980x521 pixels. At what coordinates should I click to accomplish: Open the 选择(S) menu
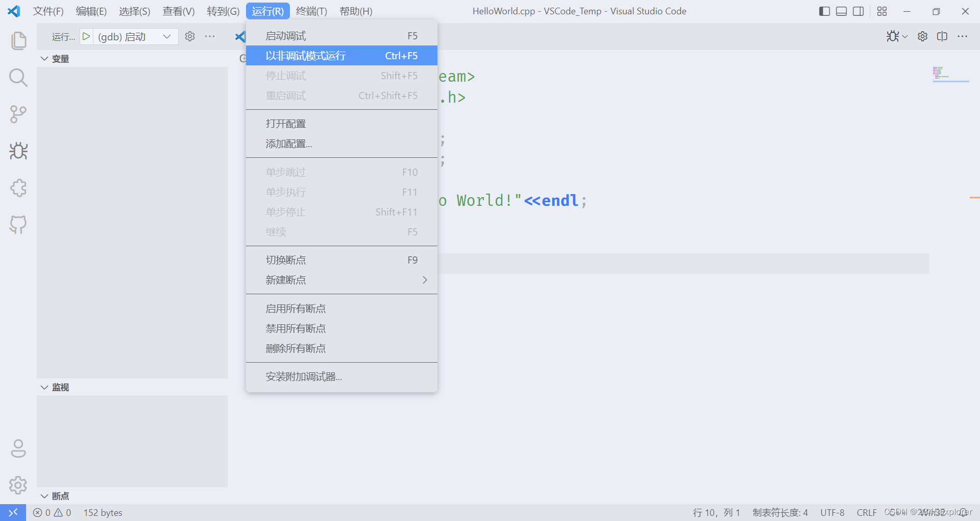[x=135, y=11]
